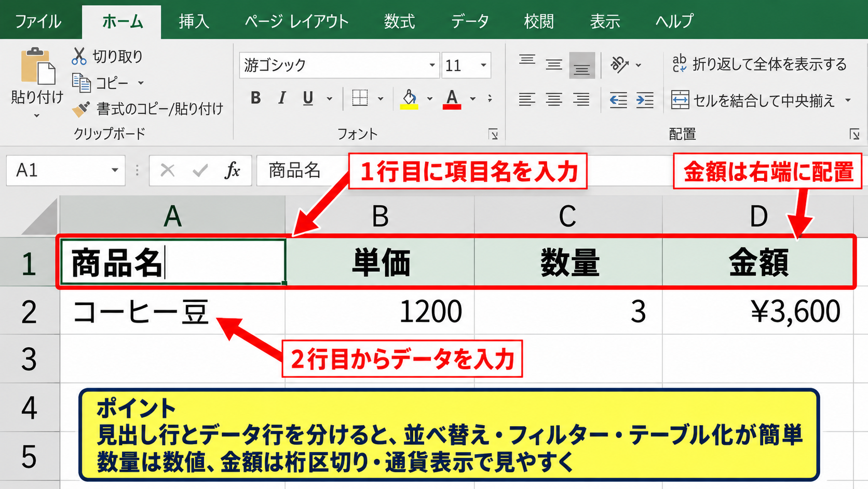Toggle Underline formatting
The height and width of the screenshot is (489, 868).
(x=308, y=98)
